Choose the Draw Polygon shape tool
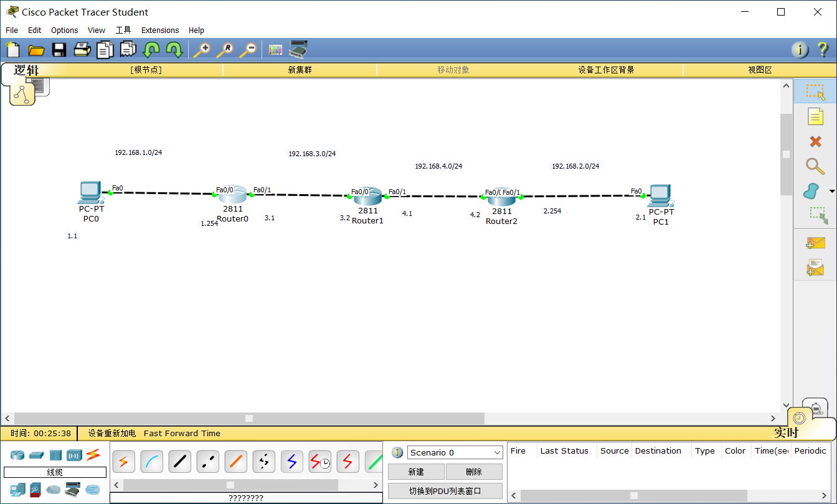Image resolution: width=837 pixels, height=504 pixels. pyautogui.click(x=811, y=191)
